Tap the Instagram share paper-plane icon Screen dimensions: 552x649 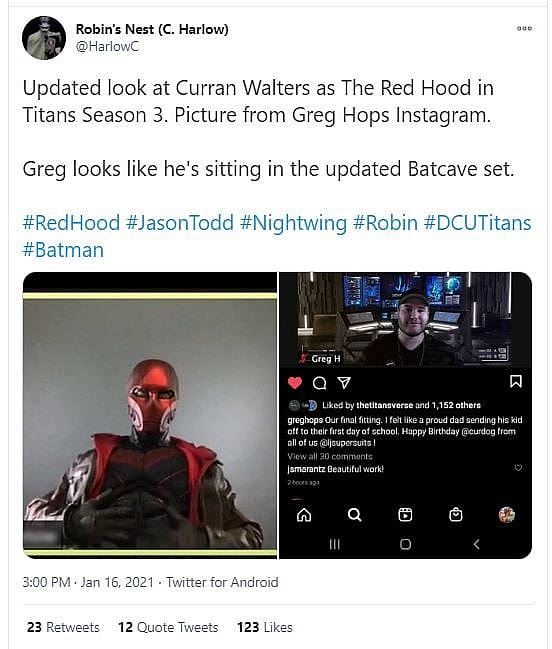(x=344, y=383)
